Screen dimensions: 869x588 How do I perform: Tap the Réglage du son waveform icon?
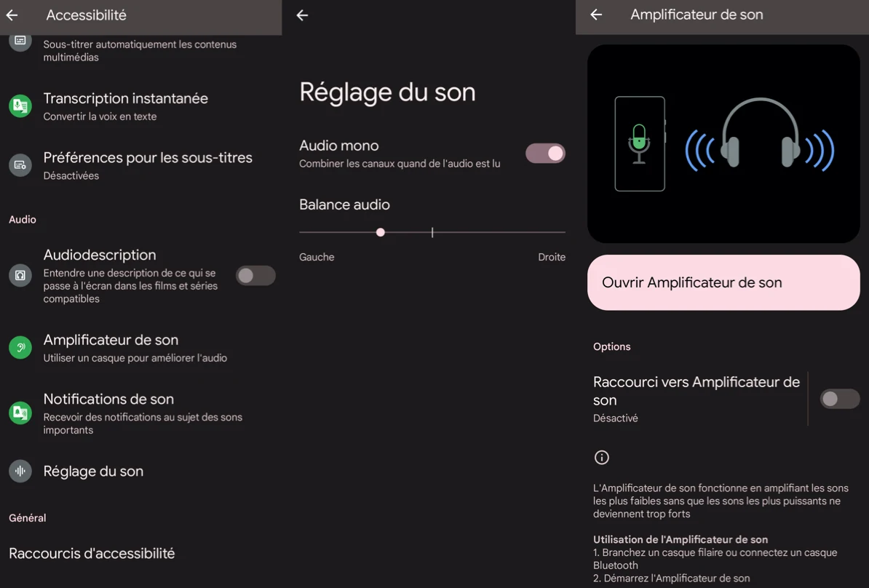coord(20,471)
